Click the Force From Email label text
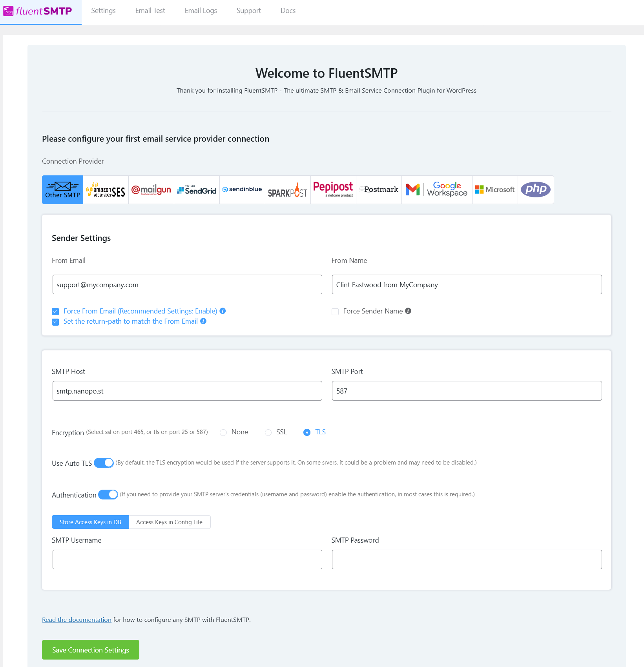The image size is (644, 667). pos(140,311)
